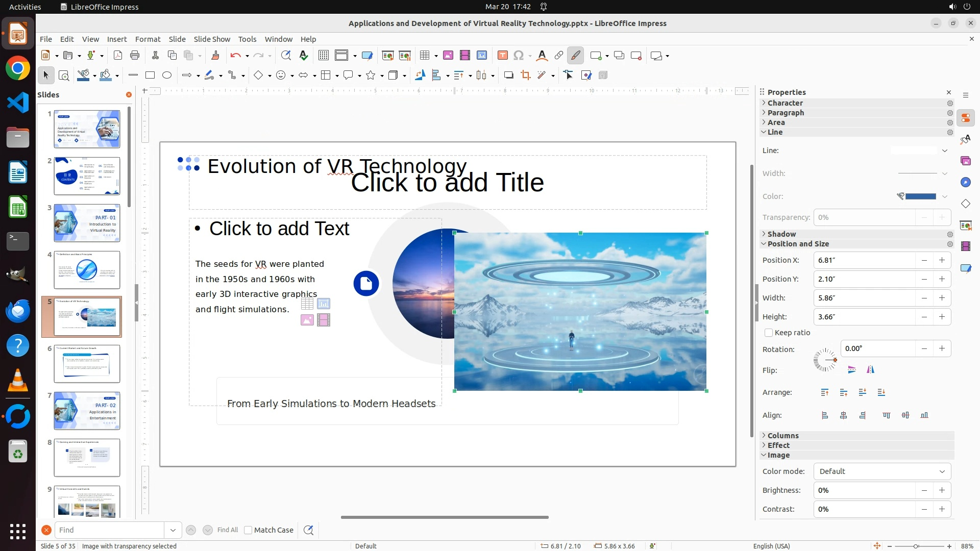Collapse the Position and Size section
Viewport: 980px width, 551px height.
[798, 244]
